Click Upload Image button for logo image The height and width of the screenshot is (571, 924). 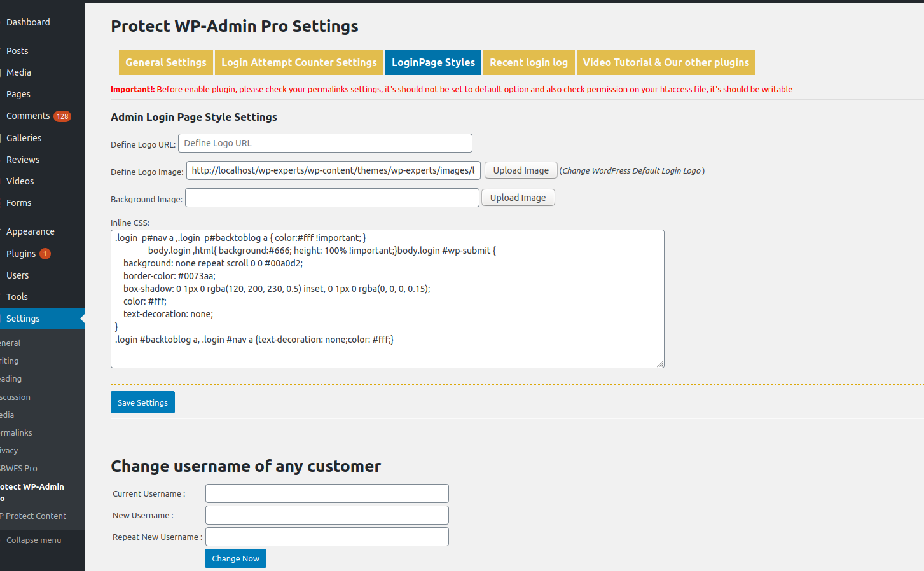[x=521, y=170]
